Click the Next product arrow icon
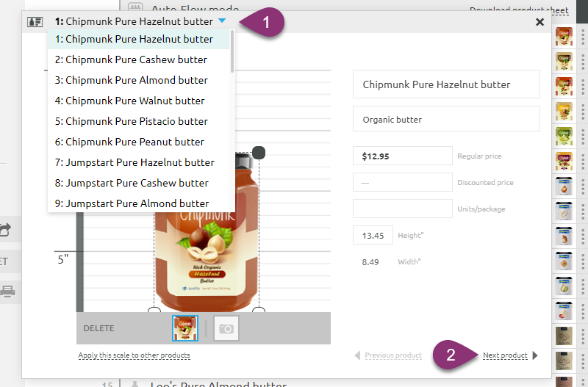 point(535,355)
